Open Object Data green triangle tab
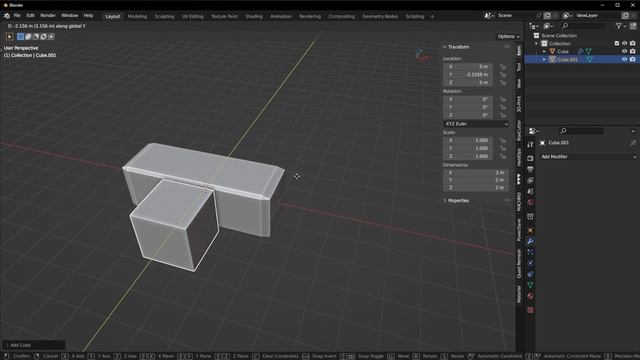 point(530,285)
